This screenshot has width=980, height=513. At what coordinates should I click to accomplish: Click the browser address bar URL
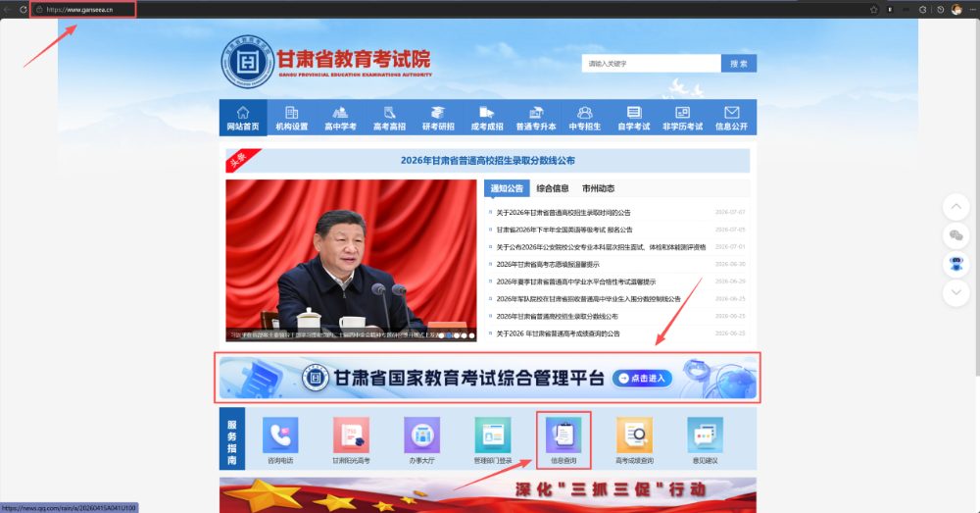coord(79,10)
